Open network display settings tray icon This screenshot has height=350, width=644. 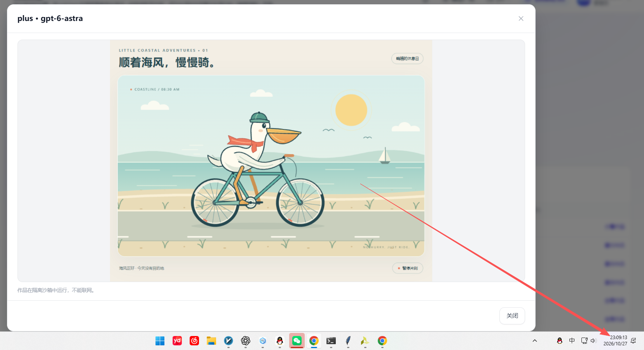(584, 341)
